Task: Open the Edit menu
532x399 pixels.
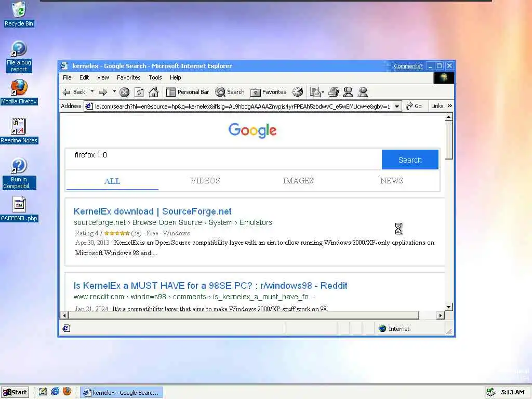Action: [x=84, y=77]
